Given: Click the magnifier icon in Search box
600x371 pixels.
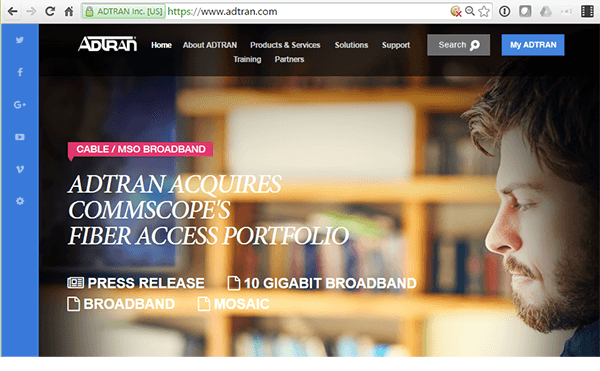Looking at the screenshot, I should [x=474, y=45].
